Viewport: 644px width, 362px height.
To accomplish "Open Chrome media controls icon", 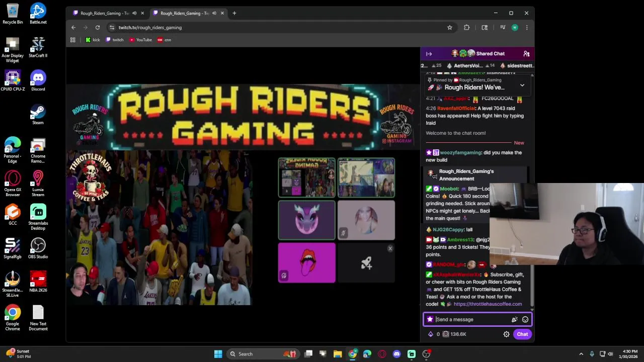I will click(502, 28).
